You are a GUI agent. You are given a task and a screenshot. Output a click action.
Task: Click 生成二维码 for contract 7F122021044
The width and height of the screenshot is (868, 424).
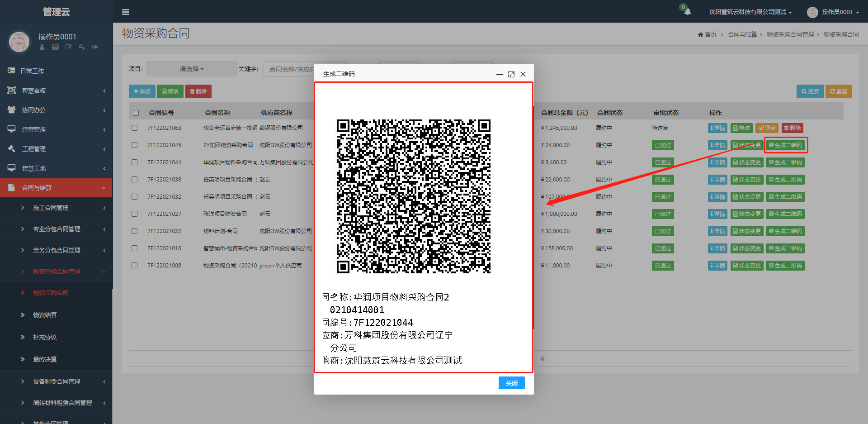click(x=786, y=162)
